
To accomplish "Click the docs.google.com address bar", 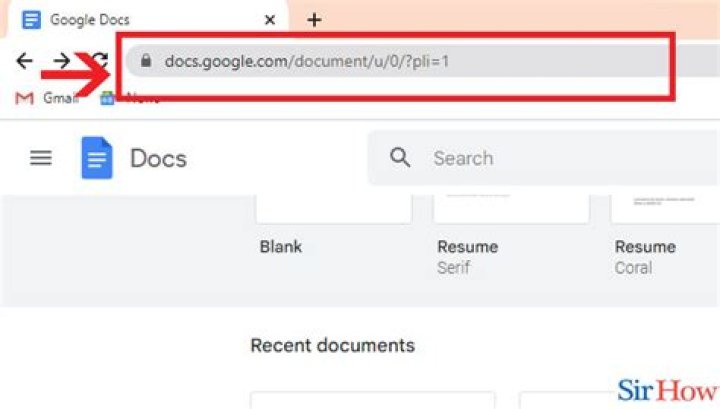I will (400, 61).
